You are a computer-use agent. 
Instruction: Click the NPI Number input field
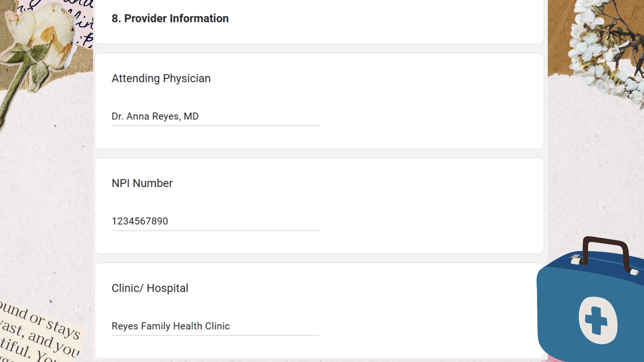click(215, 221)
